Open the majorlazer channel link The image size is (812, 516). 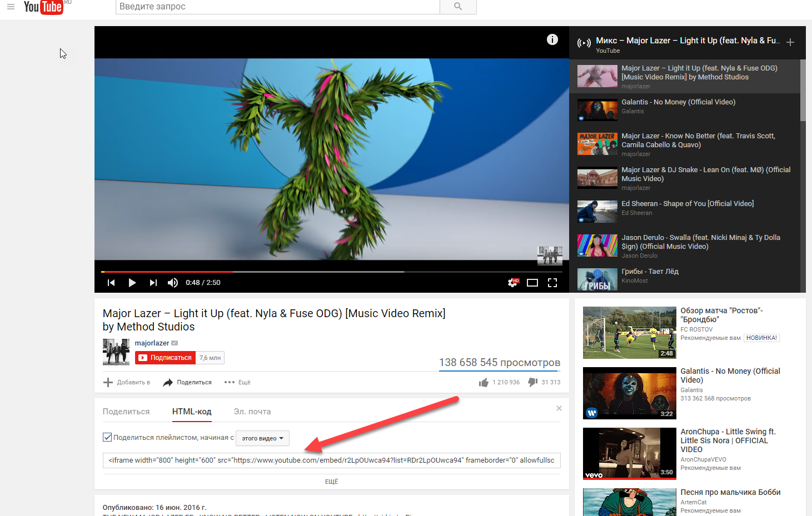[x=152, y=343]
